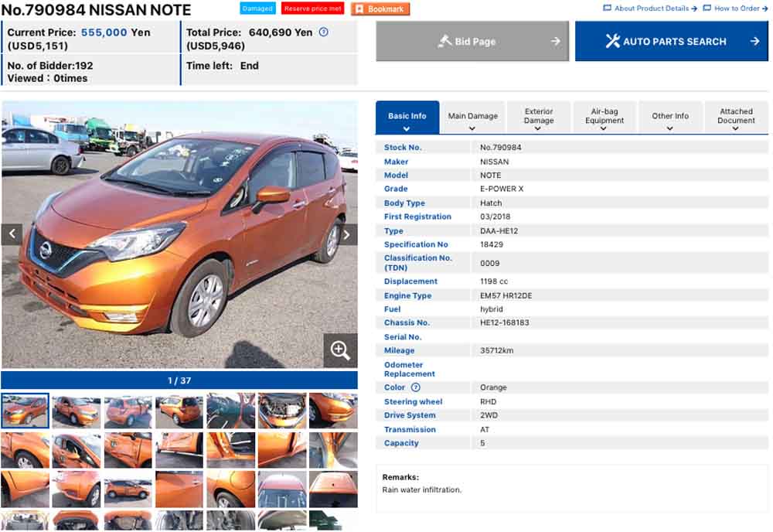Screen dimensions: 773x532
Task: Select the Basic Info tab
Action: tap(407, 118)
